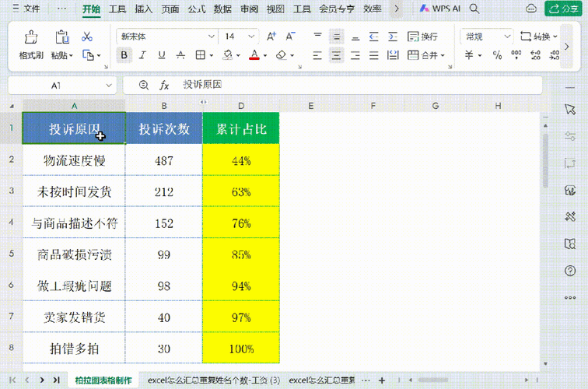The width and height of the screenshot is (588, 389).
Task: Switch to the 插入 insert tab
Action: (x=144, y=9)
